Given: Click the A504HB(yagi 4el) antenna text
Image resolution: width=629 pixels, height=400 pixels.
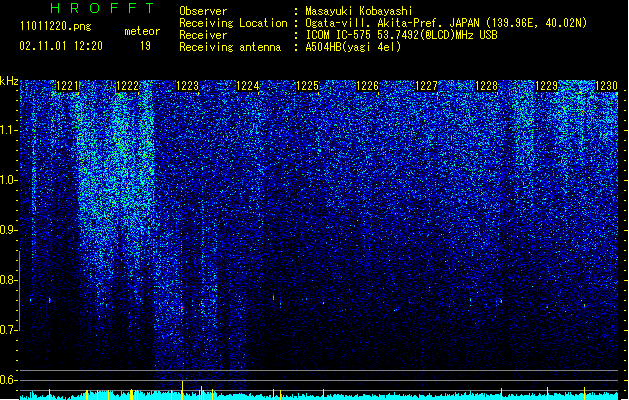Looking at the screenshot, I should pos(353,47).
